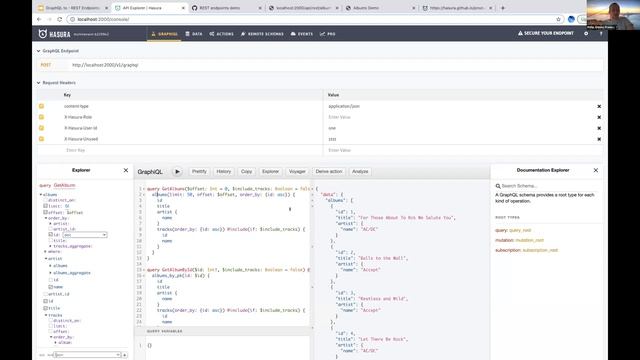Open a new browser tab
This screenshot has height=360, width=640.
[503, 8]
